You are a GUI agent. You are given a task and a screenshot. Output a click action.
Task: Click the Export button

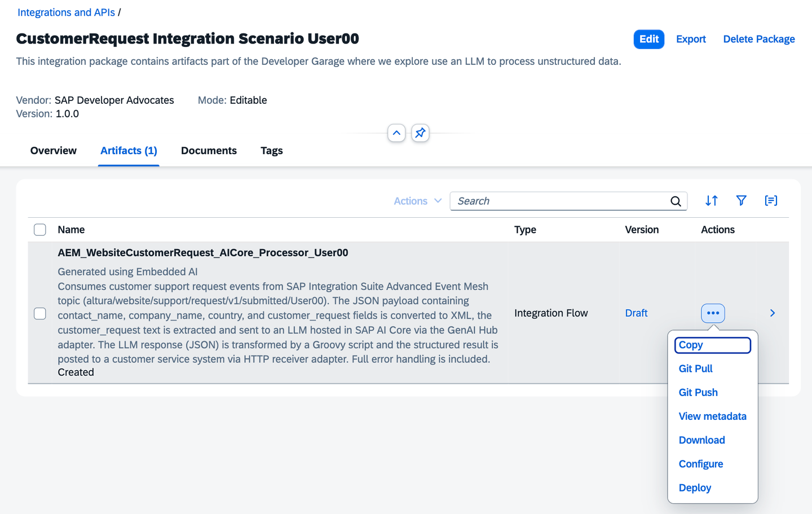(691, 39)
